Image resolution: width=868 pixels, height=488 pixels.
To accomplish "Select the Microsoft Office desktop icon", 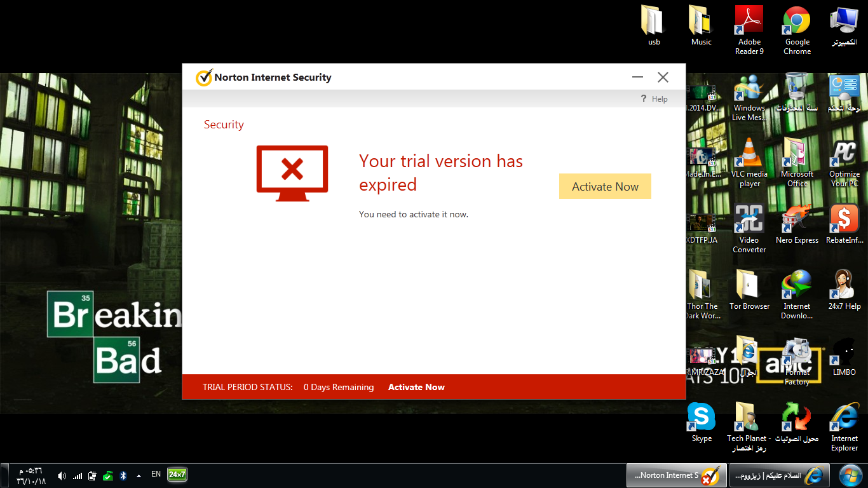I will (x=797, y=163).
